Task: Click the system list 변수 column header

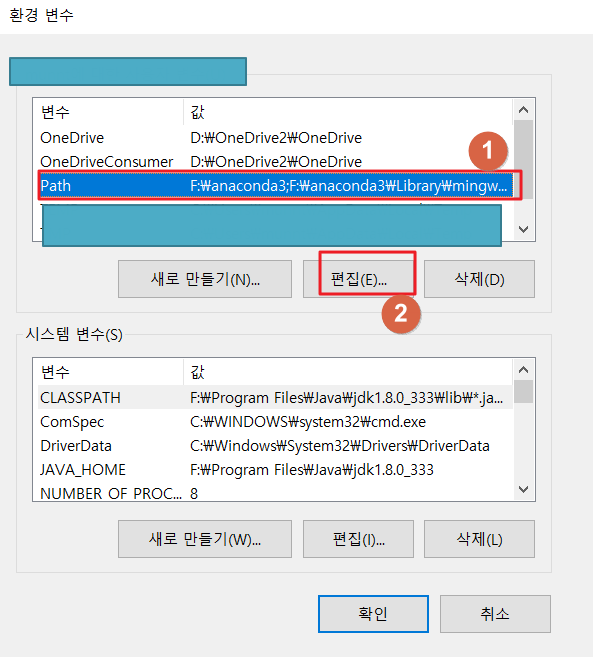Action: (110, 372)
